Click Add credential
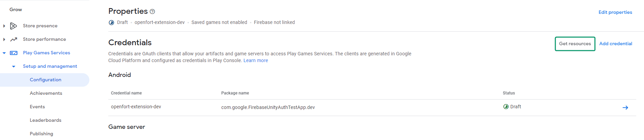Viewport: 644px width, 140px height. pyautogui.click(x=616, y=44)
